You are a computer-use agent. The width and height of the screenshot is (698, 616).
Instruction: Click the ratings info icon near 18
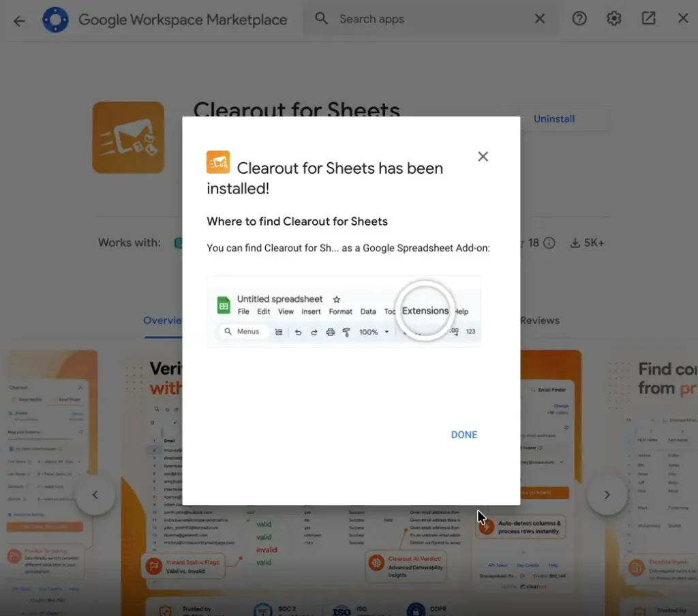pyautogui.click(x=549, y=243)
